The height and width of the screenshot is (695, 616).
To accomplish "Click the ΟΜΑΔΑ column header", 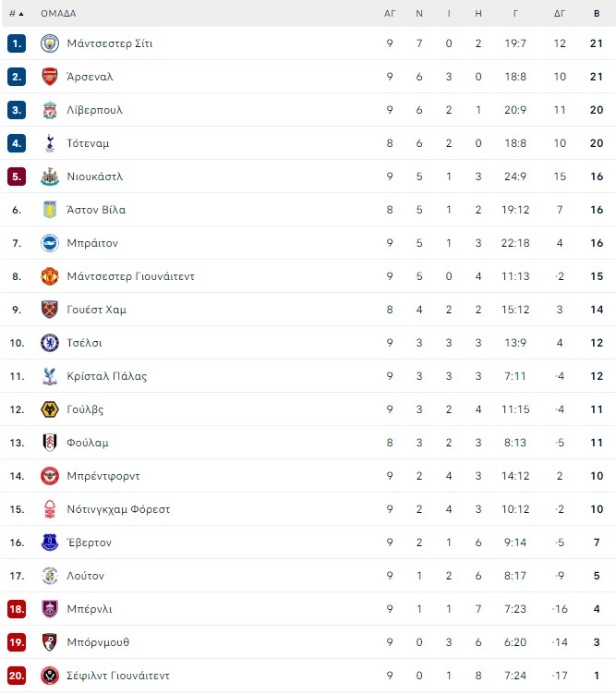I will tap(58, 14).
